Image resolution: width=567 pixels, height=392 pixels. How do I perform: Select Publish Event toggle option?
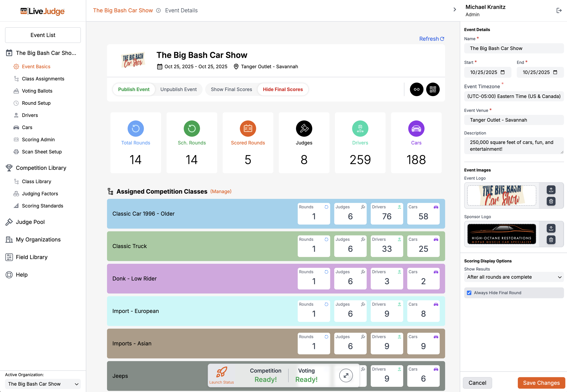pyautogui.click(x=134, y=89)
